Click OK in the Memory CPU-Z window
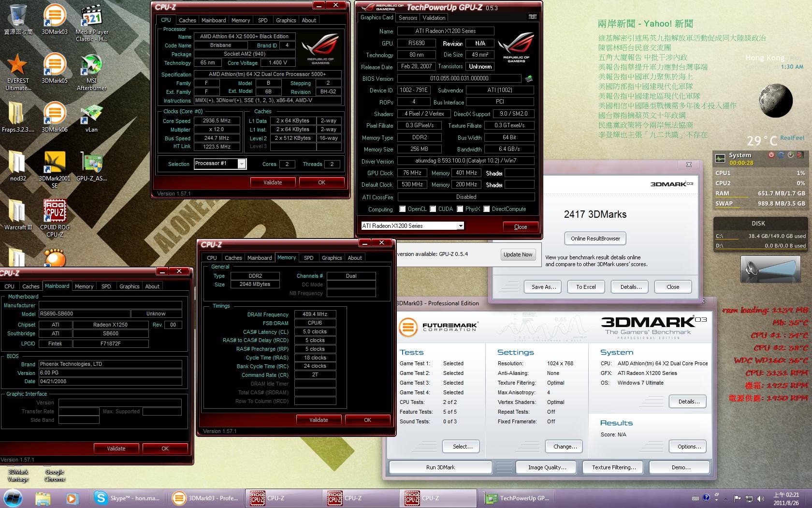812x508 pixels. (368, 420)
